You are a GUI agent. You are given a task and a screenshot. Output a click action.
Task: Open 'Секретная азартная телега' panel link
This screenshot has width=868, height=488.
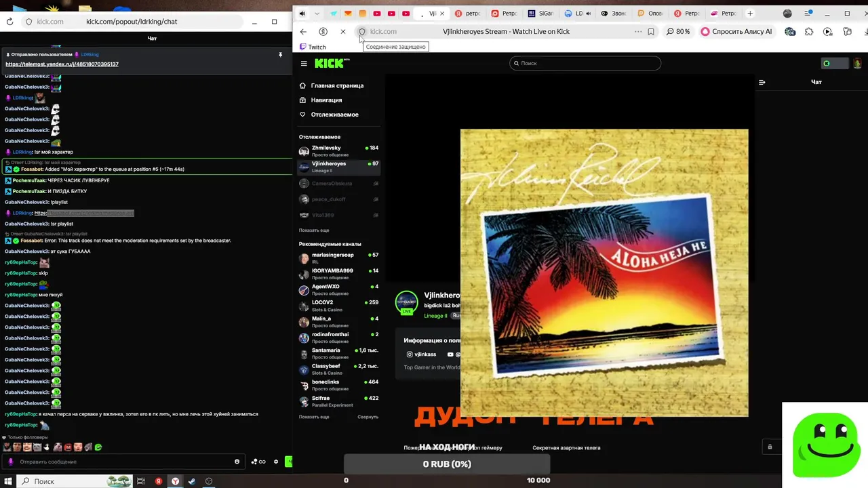(x=566, y=448)
